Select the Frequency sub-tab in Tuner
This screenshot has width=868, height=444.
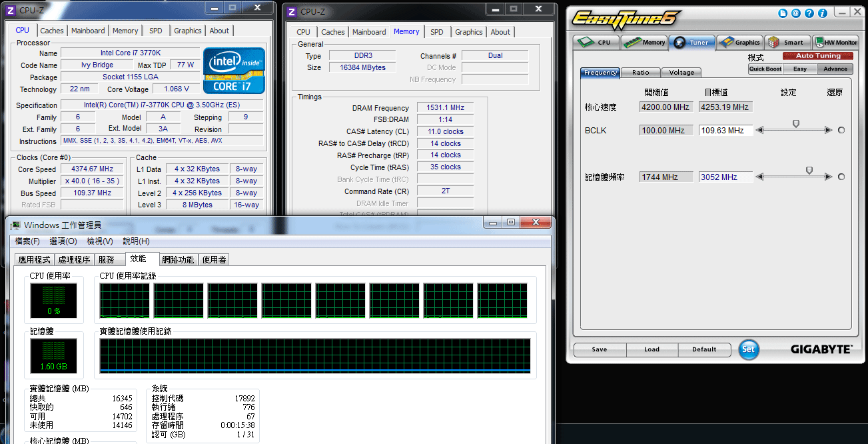pos(600,73)
